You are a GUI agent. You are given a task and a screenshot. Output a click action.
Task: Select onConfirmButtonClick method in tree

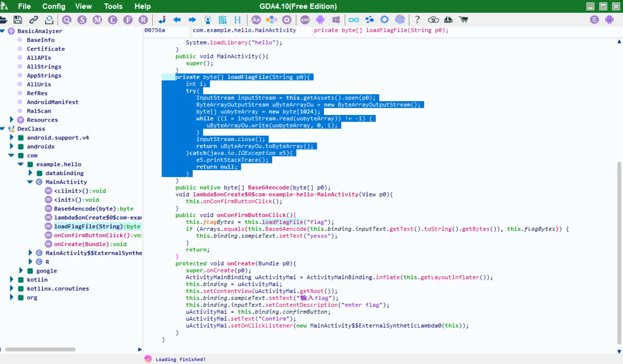[97, 235]
